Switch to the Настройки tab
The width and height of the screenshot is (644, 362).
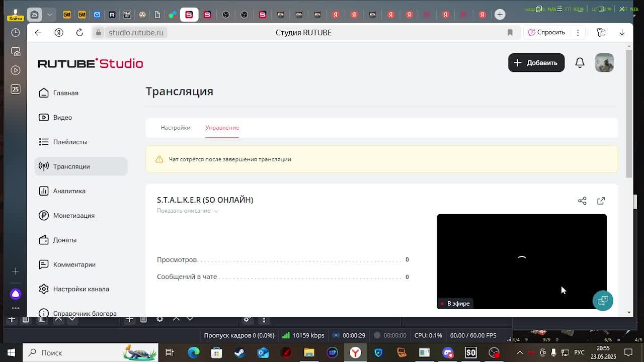[175, 128]
